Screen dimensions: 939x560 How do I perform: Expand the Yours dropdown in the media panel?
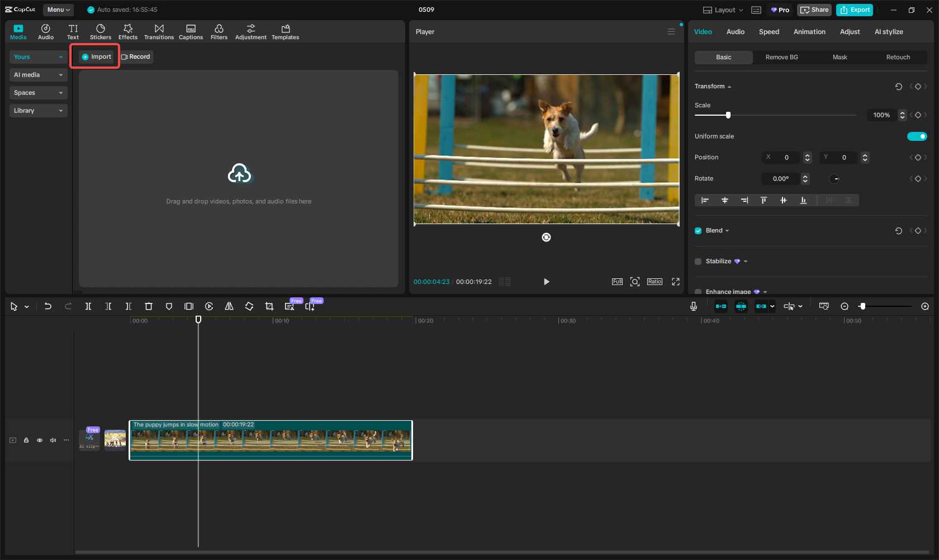pos(37,56)
